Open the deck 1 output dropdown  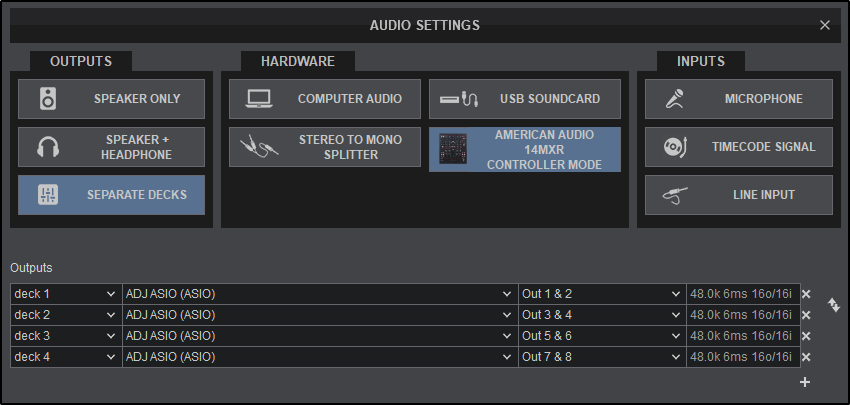pyautogui.click(x=66, y=294)
